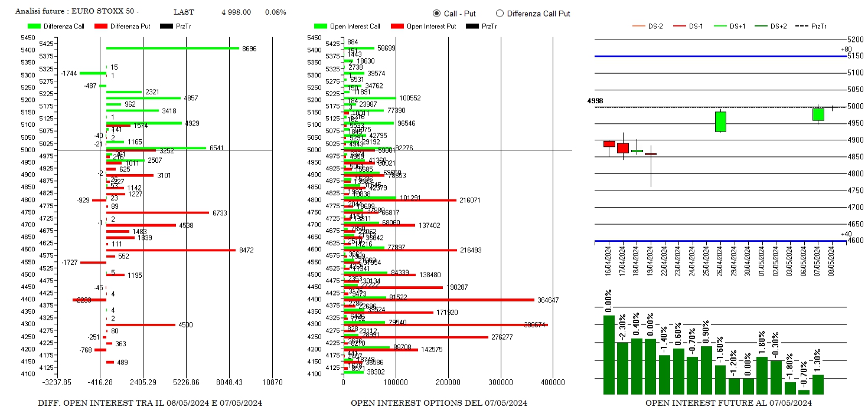Click the -2.30% futures bar label
868x407 pixels.
[x=623, y=327]
